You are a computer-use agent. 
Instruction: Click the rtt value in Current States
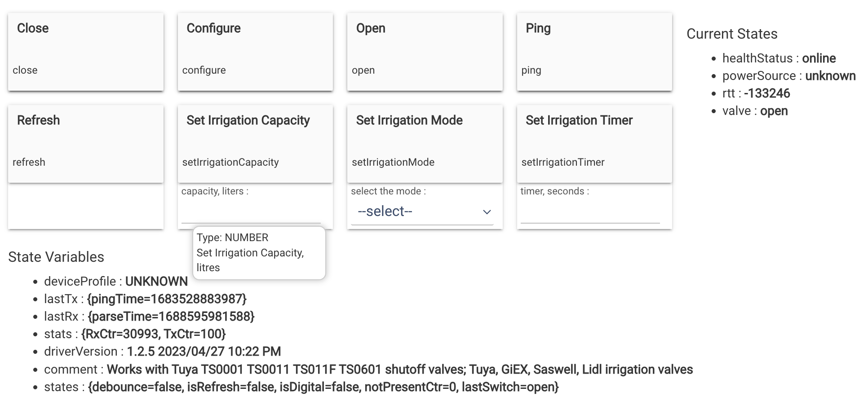pos(766,93)
